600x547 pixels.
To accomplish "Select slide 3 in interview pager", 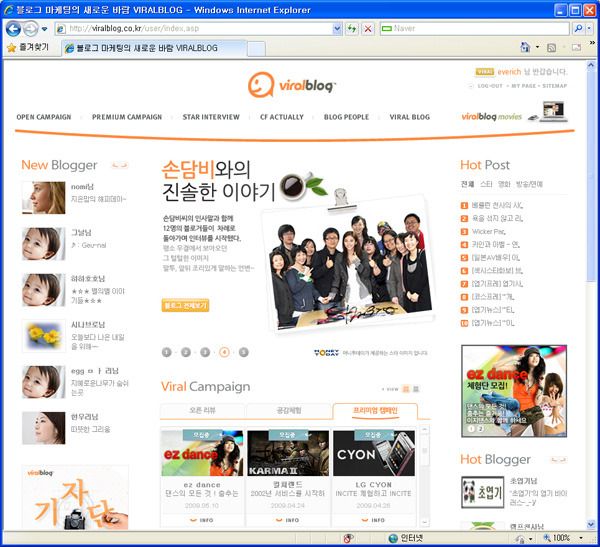I will (205, 352).
